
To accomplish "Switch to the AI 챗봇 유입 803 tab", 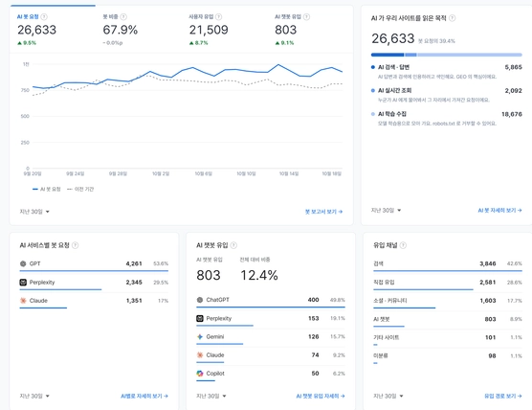I will [x=310, y=30].
